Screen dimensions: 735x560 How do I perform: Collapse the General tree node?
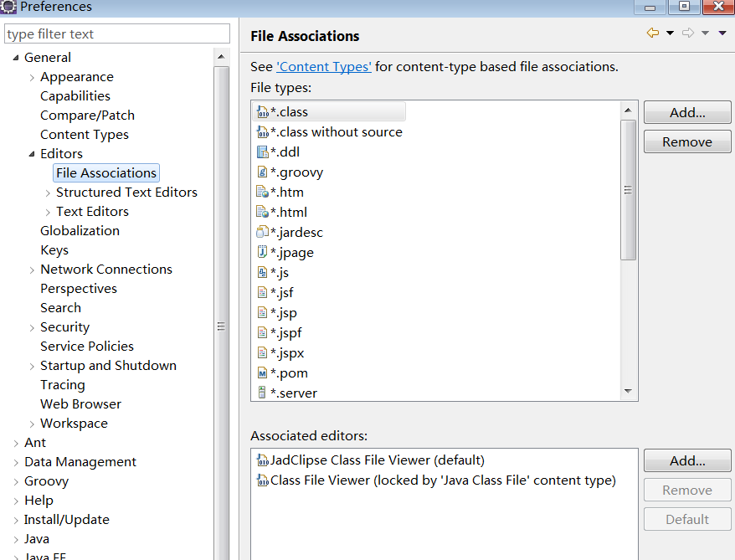(x=16, y=58)
